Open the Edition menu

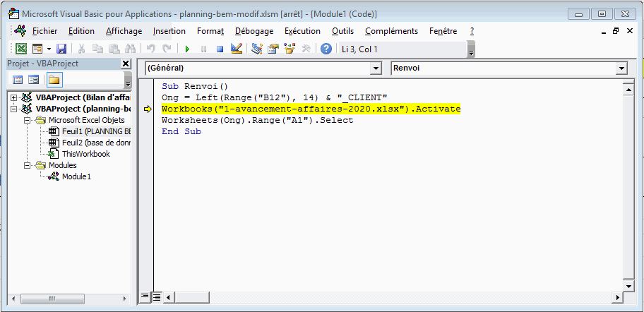(x=81, y=31)
